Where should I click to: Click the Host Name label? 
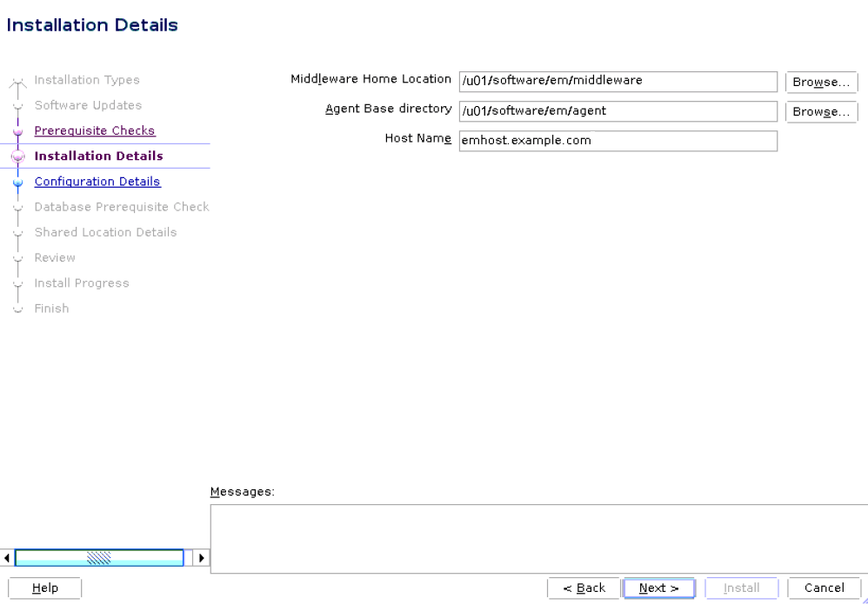(418, 138)
